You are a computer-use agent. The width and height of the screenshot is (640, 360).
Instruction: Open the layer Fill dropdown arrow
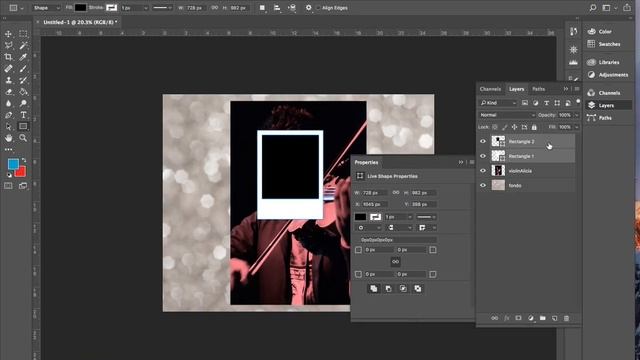[x=576, y=127]
